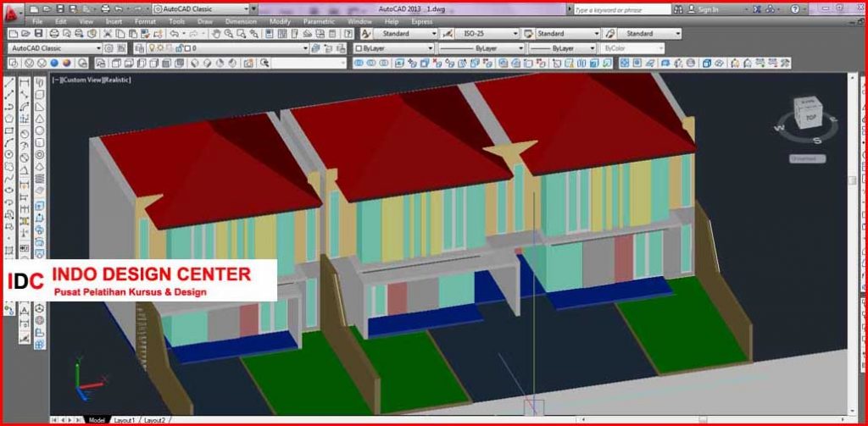Click the TOP face on ViewCube
The height and width of the screenshot is (426, 868).
(x=811, y=117)
